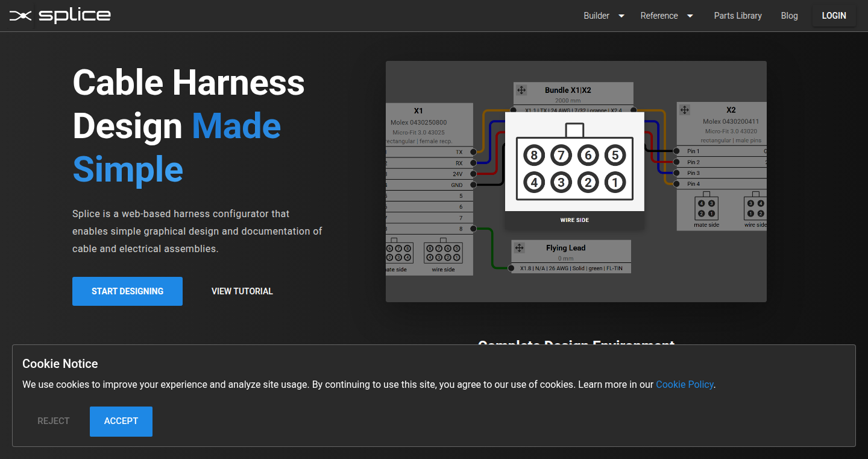This screenshot has height=459, width=868.
Task: Reject cookies in the notice
Action: pyautogui.click(x=54, y=422)
